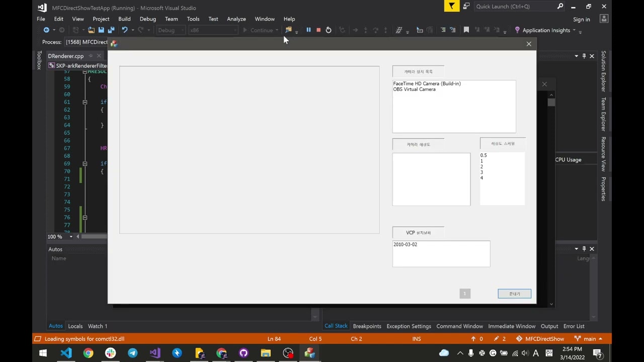
Task: Close the test app dialog window
Action: (x=529, y=44)
